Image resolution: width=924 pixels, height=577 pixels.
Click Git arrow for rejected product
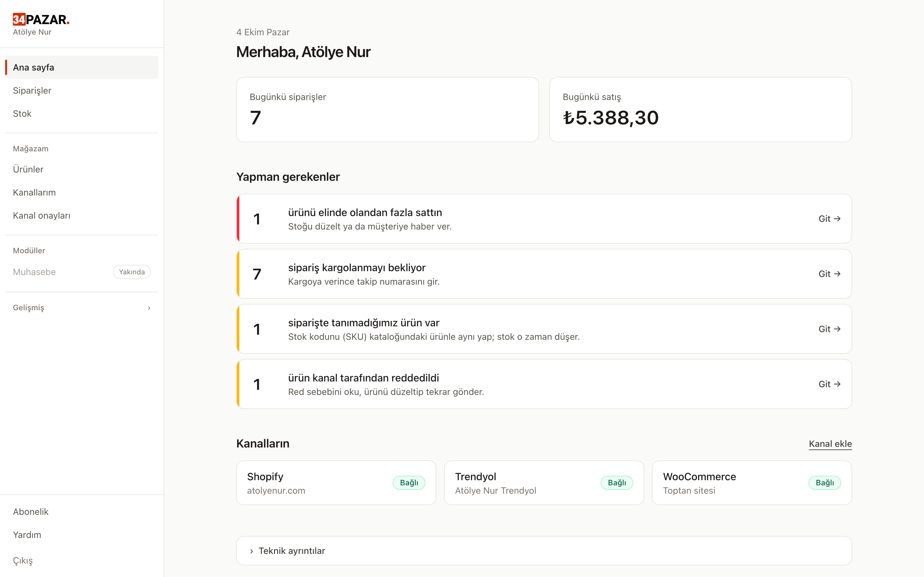point(829,384)
